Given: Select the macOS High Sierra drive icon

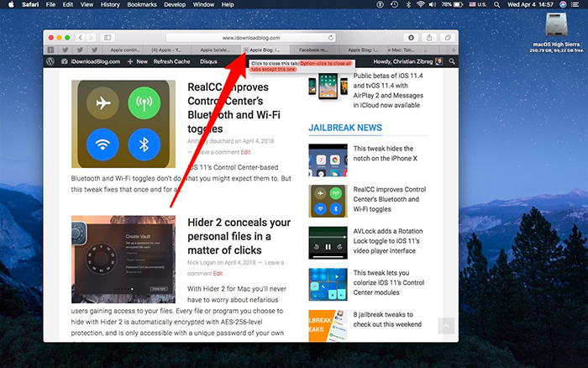Looking at the screenshot, I should click(x=556, y=24).
